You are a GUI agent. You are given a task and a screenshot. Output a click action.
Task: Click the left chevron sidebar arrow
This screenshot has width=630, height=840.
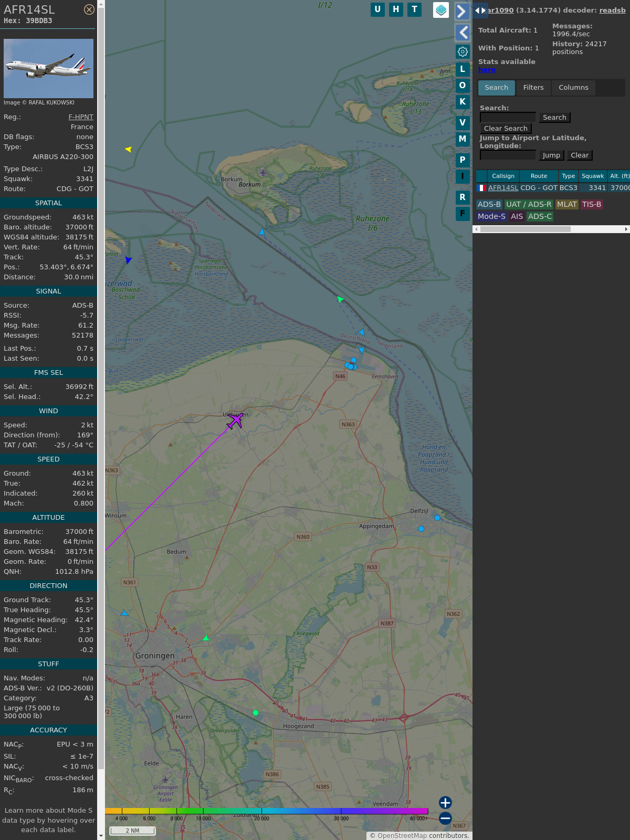(462, 33)
